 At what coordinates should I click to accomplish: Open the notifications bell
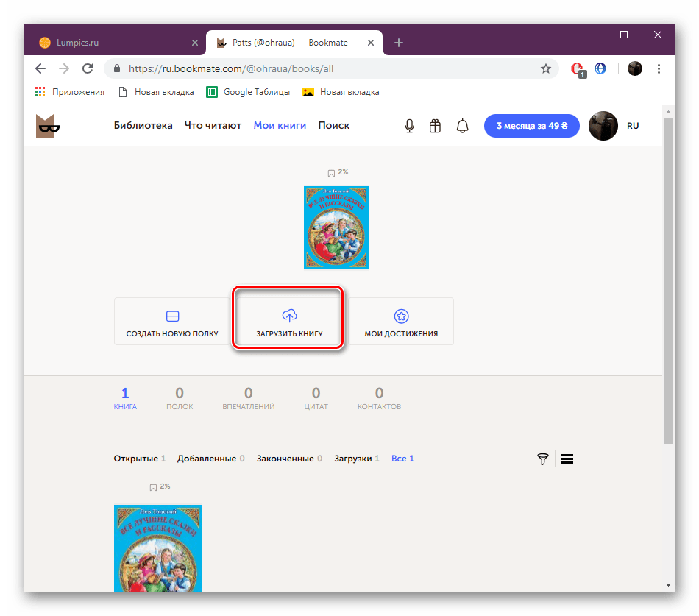pyautogui.click(x=462, y=126)
